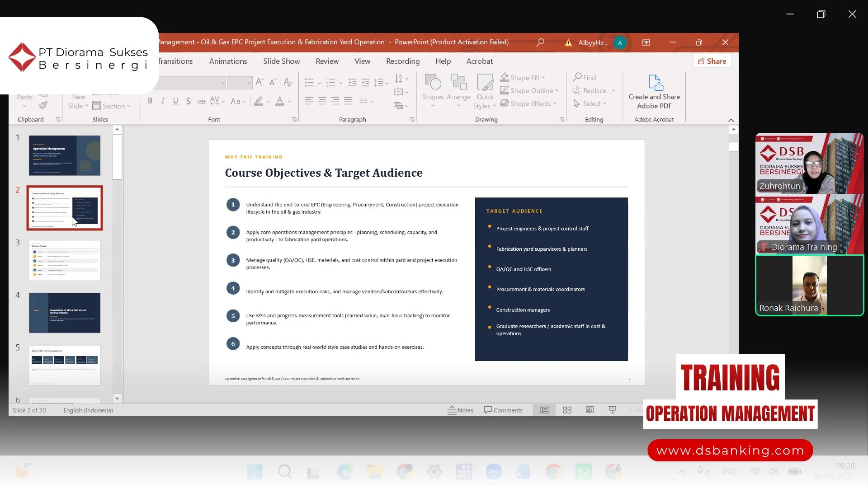
Task: Click the English (Indonesia) language indicator
Action: click(x=88, y=410)
